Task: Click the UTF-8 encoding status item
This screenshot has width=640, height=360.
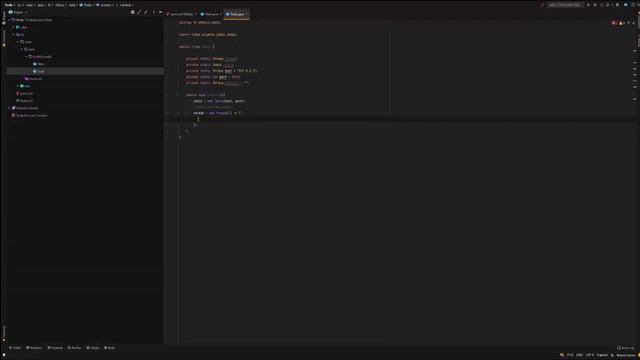Action: coord(590,355)
